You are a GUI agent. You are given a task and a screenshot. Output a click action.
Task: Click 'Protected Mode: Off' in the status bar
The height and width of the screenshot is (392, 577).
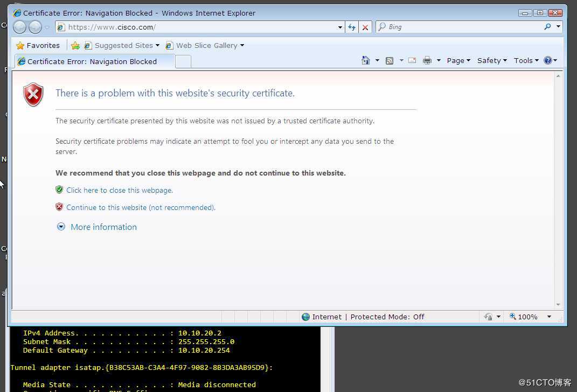point(387,317)
